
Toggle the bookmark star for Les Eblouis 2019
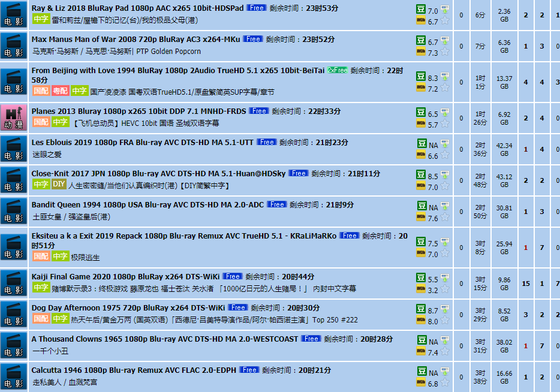(x=445, y=155)
